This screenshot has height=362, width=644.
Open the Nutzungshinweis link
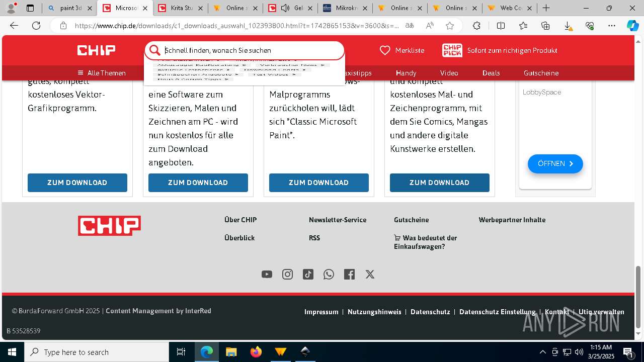tap(374, 312)
